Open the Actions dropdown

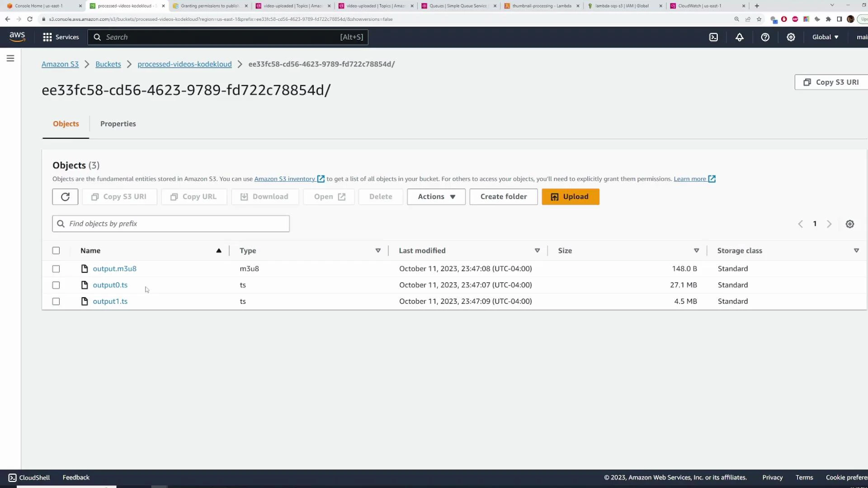435,197
